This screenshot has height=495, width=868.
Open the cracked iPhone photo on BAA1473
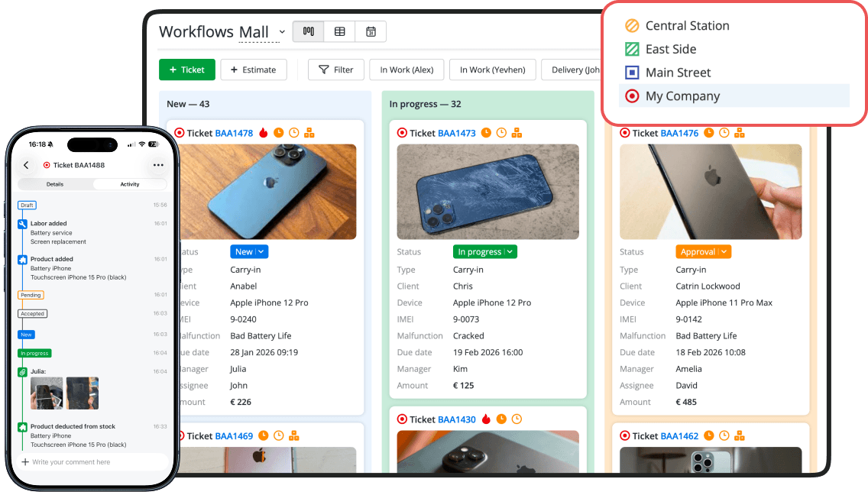coord(487,192)
